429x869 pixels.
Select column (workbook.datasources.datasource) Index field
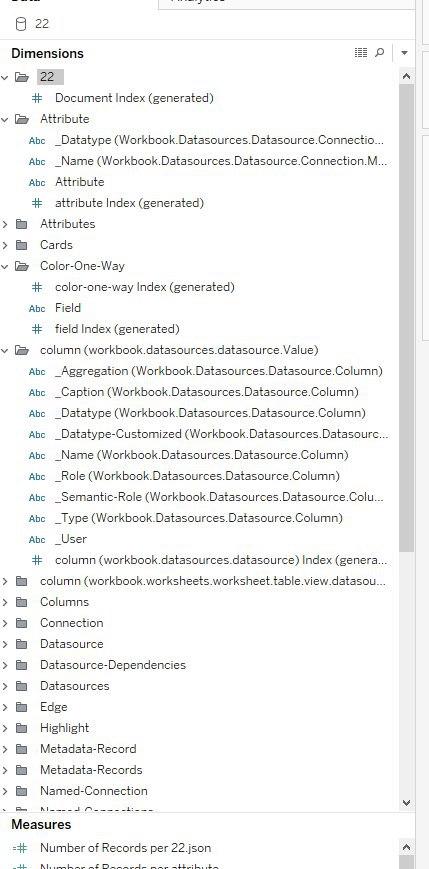(221, 560)
